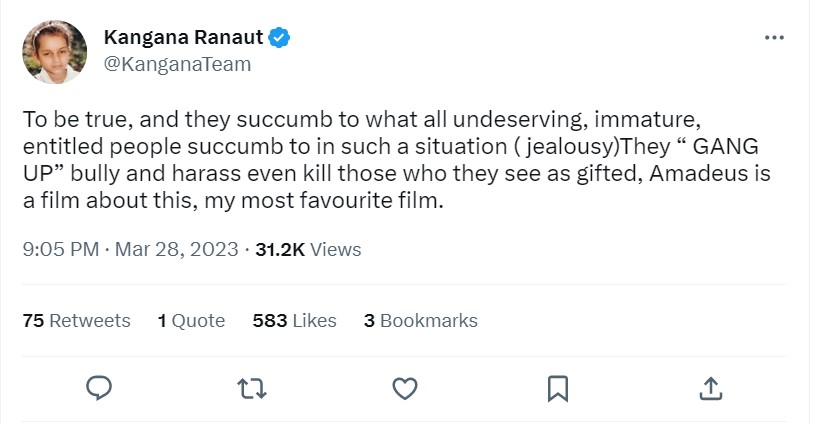Open the @KanganaTeam handle link
831x424 pixels.
coord(177,64)
